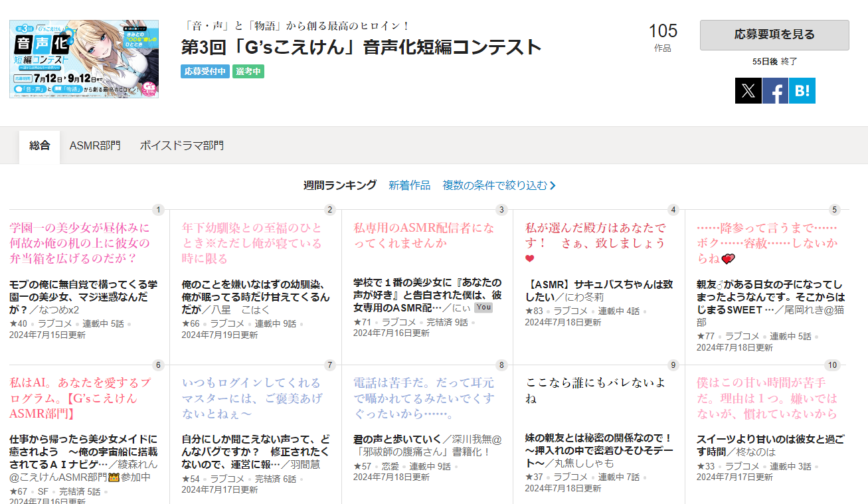Open rank 1 story about 学園一の美少女

(x=80, y=242)
